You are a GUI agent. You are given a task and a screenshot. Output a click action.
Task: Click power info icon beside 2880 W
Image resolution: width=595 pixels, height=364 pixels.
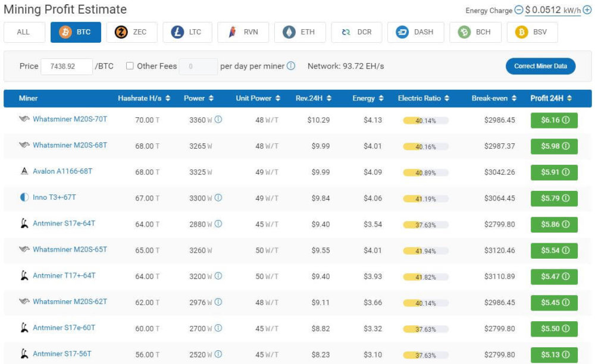pos(218,224)
